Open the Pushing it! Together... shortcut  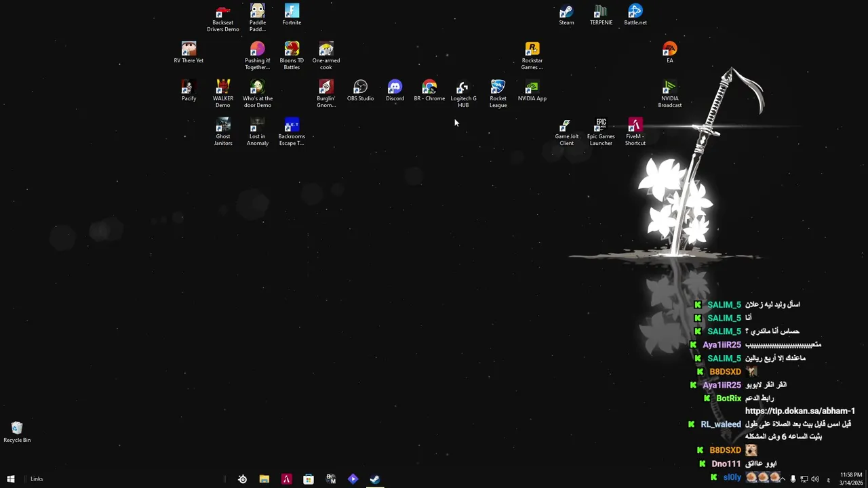pyautogui.click(x=257, y=56)
